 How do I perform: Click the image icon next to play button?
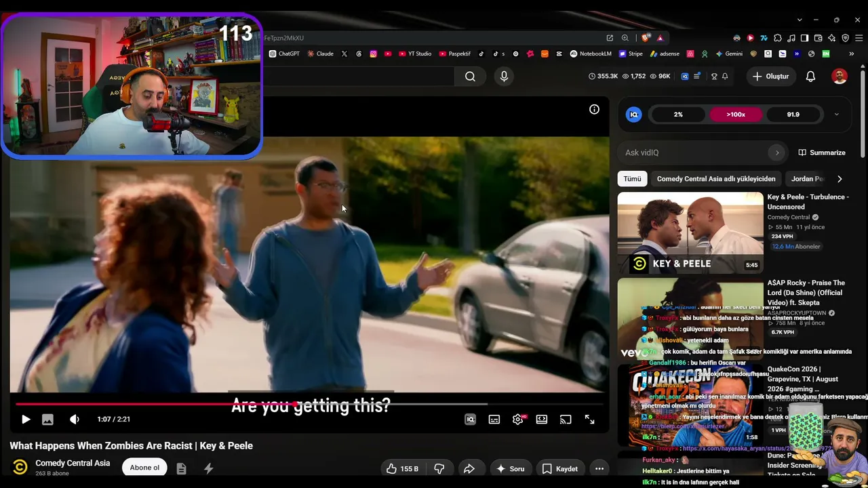[x=47, y=420]
